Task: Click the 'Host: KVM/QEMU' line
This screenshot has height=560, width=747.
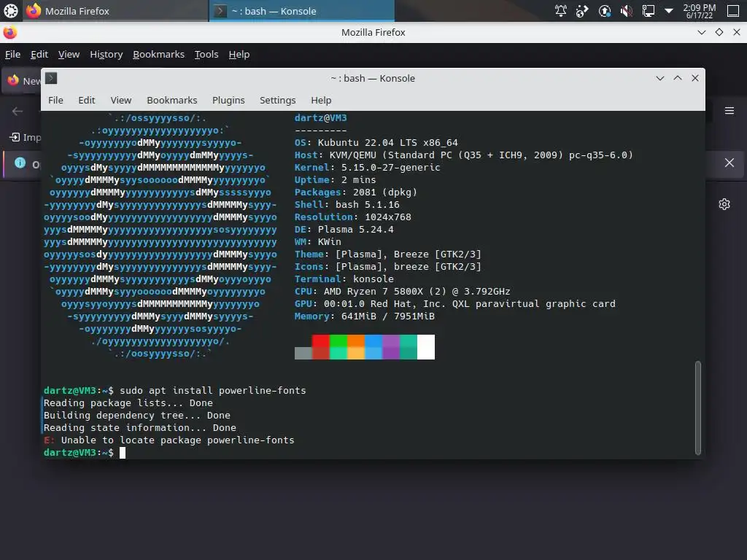Action: point(463,155)
